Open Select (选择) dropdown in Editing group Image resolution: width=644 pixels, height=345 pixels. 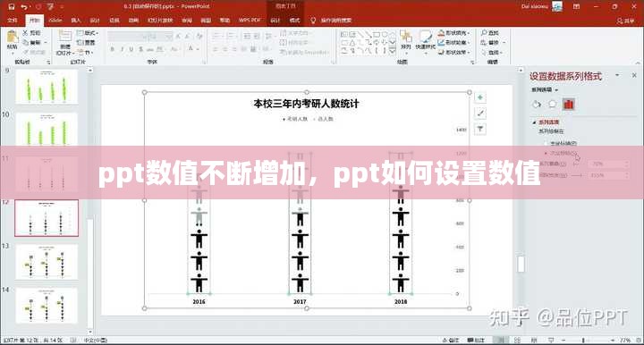(x=493, y=52)
